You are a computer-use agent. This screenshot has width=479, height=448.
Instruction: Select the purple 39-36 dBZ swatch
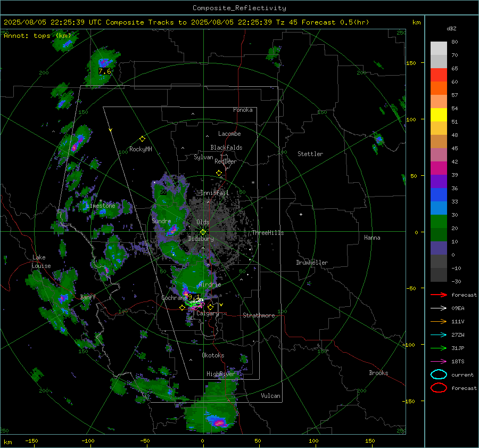tap(439, 182)
